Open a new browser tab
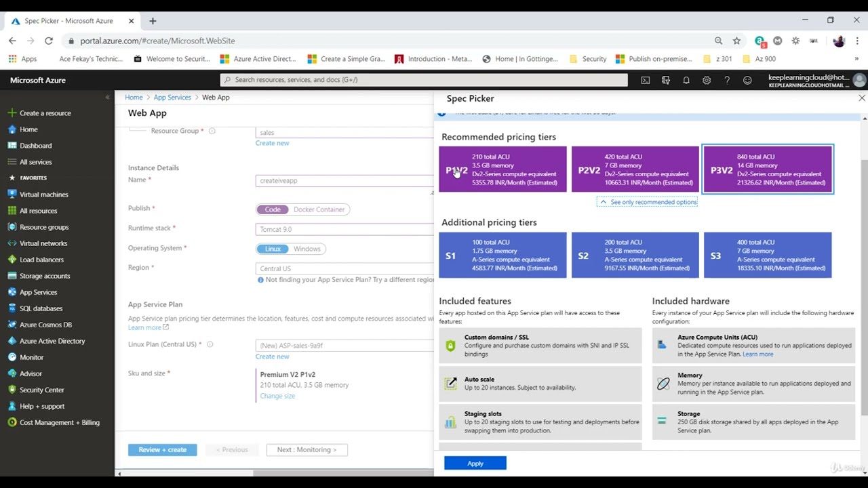868x488 pixels. point(153,21)
